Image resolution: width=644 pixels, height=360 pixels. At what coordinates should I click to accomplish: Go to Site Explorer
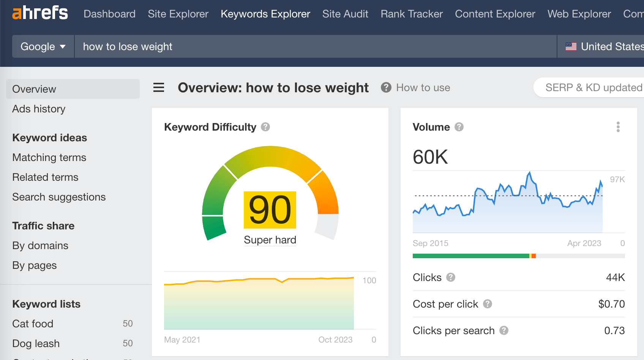(178, 14)
